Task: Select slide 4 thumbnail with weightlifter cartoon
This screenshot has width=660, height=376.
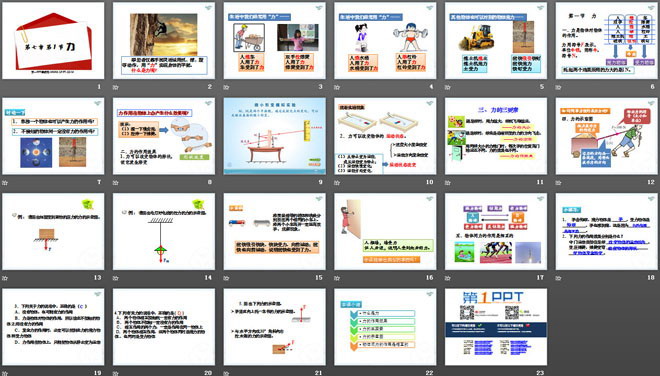Action: pos(385,40)
